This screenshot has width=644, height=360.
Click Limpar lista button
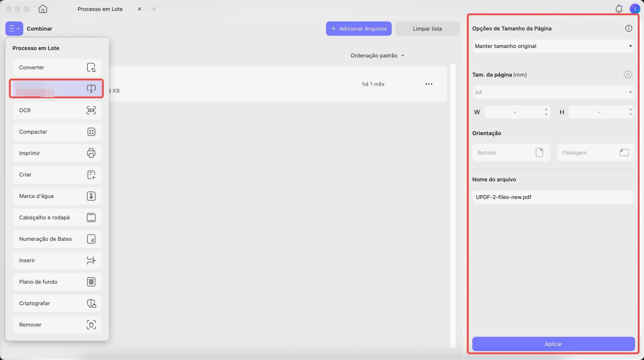(x=427, y=29)
